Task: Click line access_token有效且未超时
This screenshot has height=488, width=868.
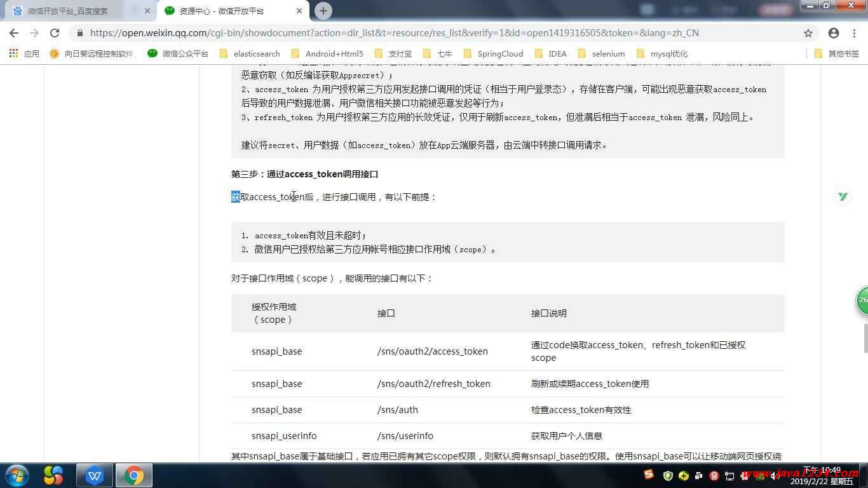Action: point(311,236)
